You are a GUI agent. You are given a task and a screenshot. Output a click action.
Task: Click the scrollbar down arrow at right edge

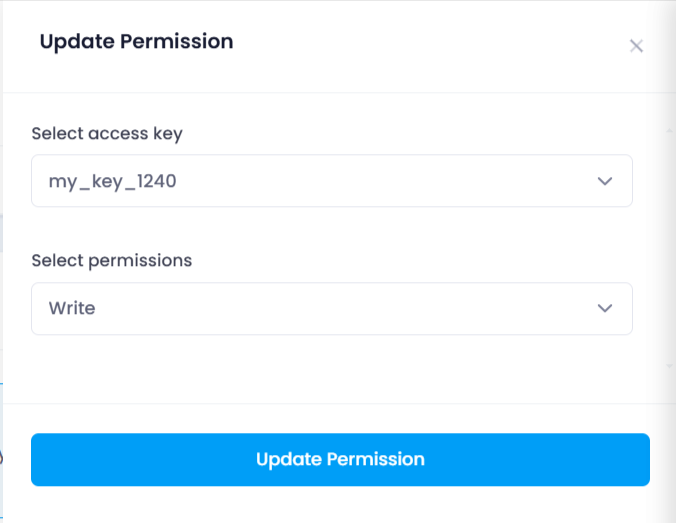[x=670, y=366]
